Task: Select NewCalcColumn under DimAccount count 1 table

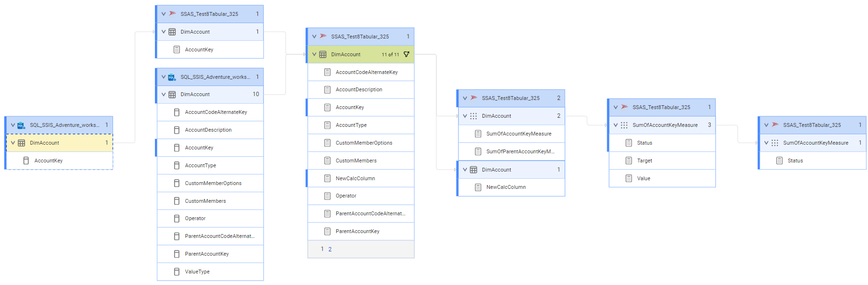Action: [x=511, y=187]
